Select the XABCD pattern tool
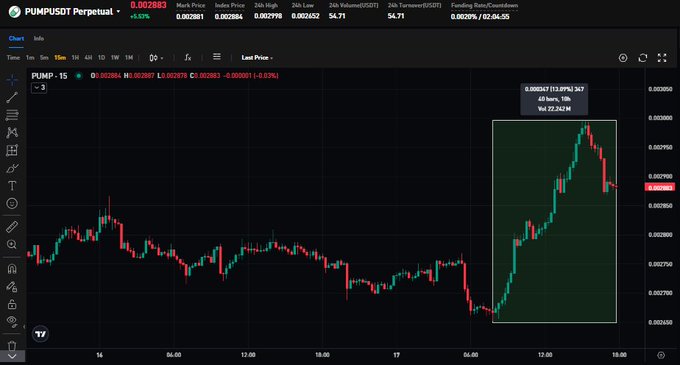680x365 pixels. click(12, 133)
